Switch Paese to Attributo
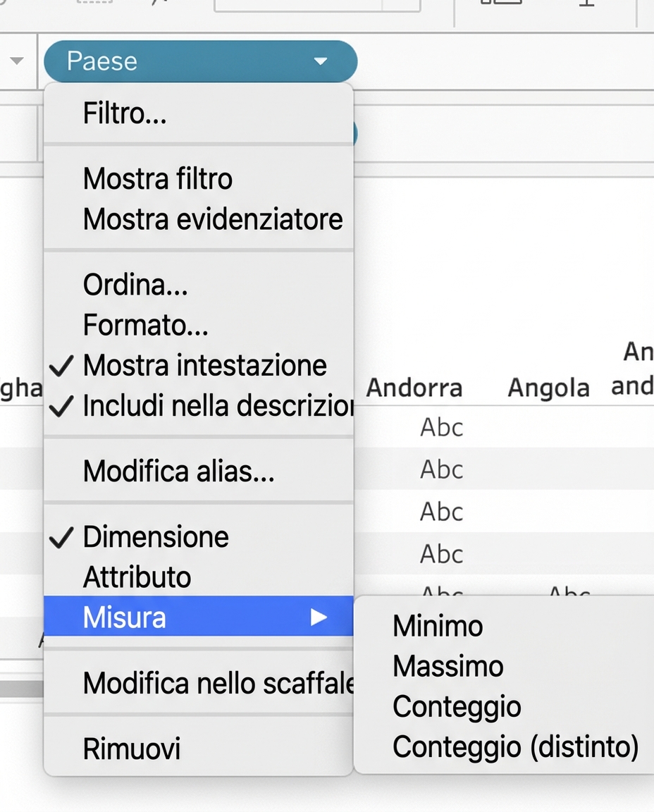The image size is (654, 812). click(x=137, y=577)
